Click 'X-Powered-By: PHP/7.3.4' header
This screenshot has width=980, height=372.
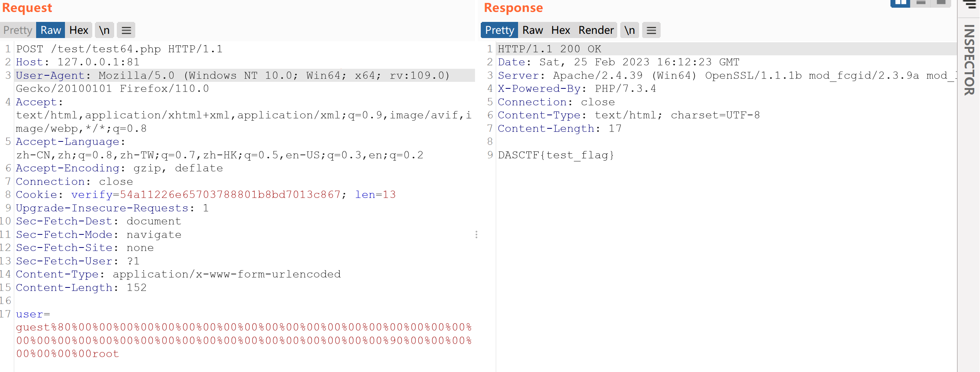coord(577,89)
